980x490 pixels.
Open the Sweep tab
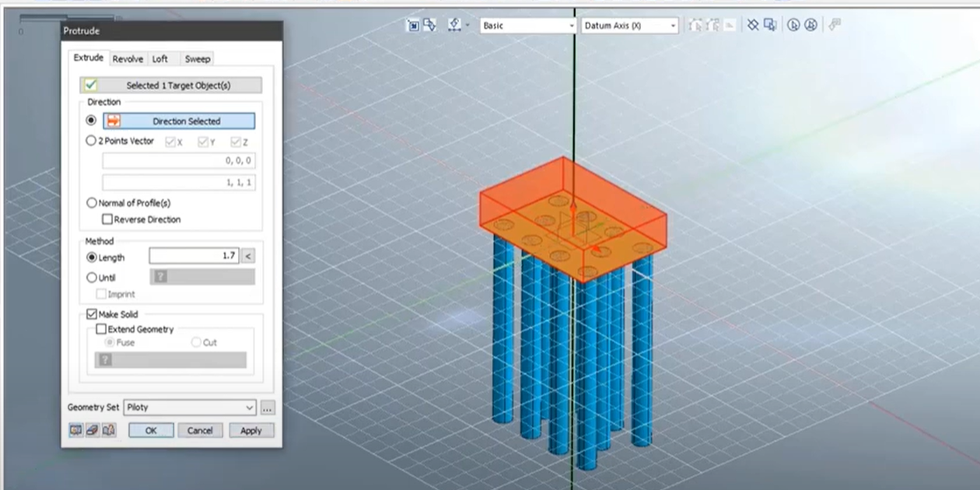coord(197,59)
